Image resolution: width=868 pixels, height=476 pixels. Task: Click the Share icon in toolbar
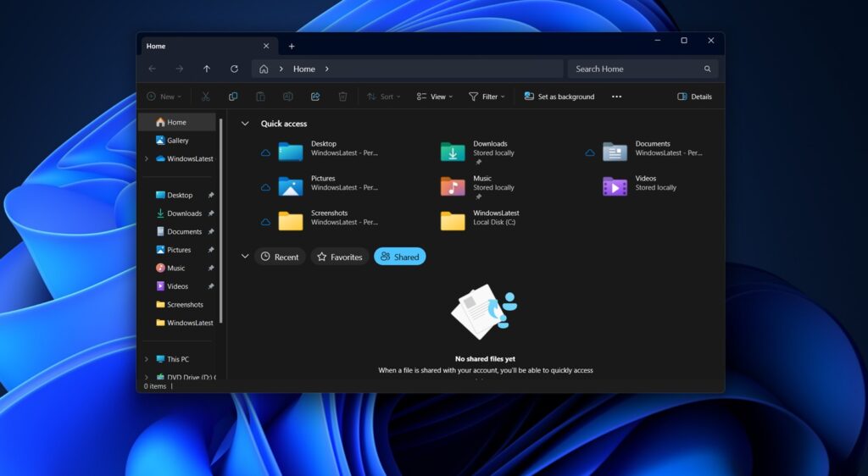pyautogui.click(x=315, y=97)
